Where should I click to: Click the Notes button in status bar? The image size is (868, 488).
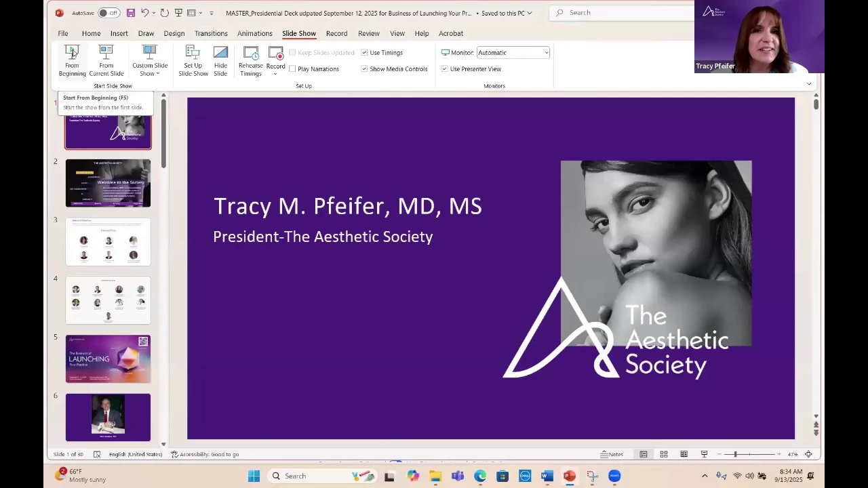(612, 454)
